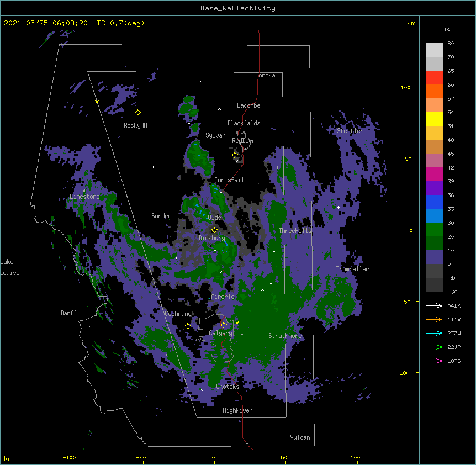This screenshot has width=476, height=465.
Task: Click the Vulcan city label
Action: click(x=300, y=437)
